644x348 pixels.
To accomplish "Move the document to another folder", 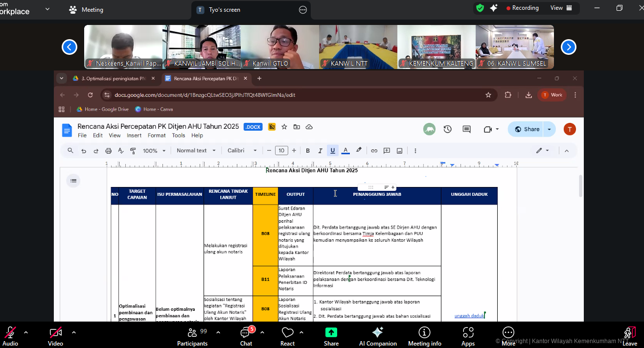I will tap(297, 127).
